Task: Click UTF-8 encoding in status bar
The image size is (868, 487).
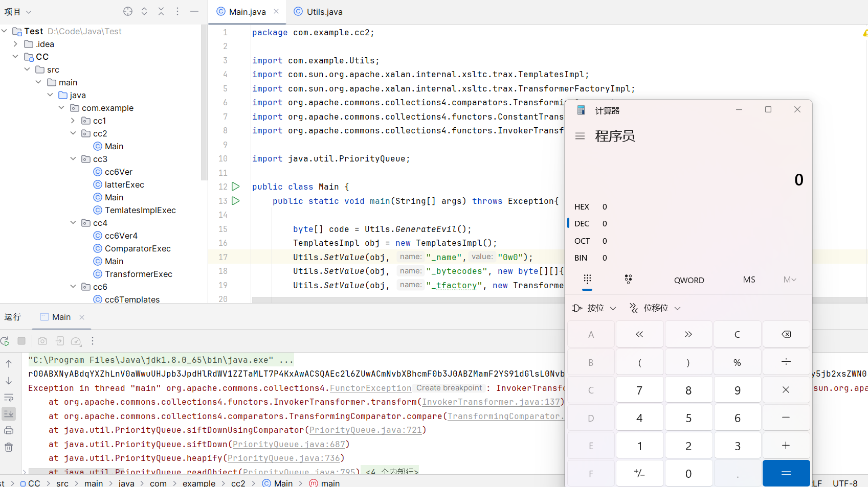Action: [x=845, y=483]
